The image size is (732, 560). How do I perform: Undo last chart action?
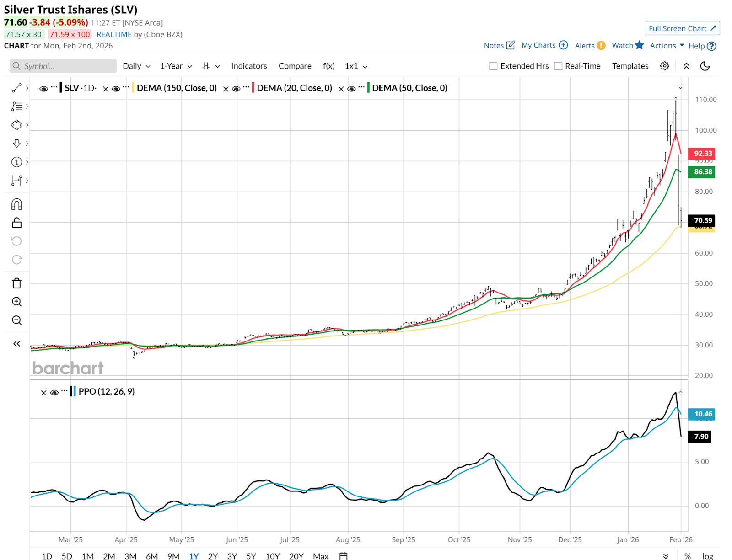click(x=16, y=241)
